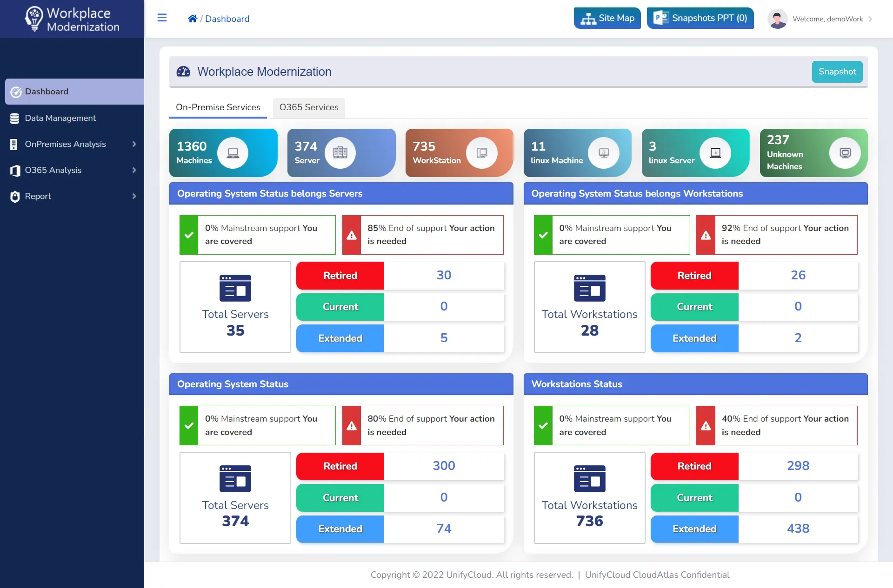Switch to the O365 Services tab

pyautogui.click(x=309, y=107)
